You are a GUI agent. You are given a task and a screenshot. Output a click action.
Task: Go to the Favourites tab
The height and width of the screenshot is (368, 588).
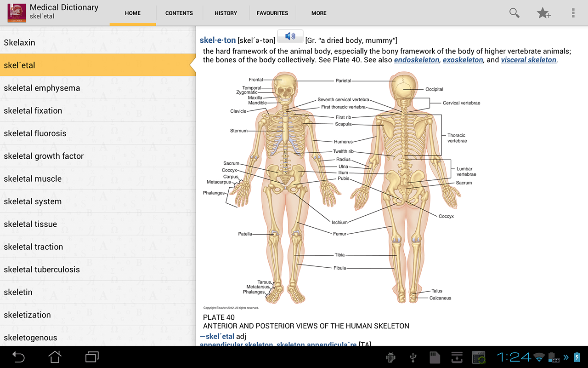[x=272, y=13]
